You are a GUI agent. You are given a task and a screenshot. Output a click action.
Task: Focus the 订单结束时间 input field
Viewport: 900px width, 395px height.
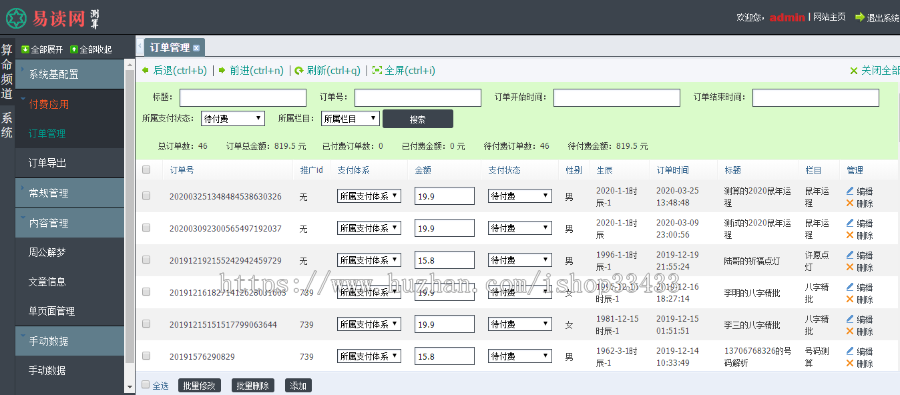tap(816, 98)
